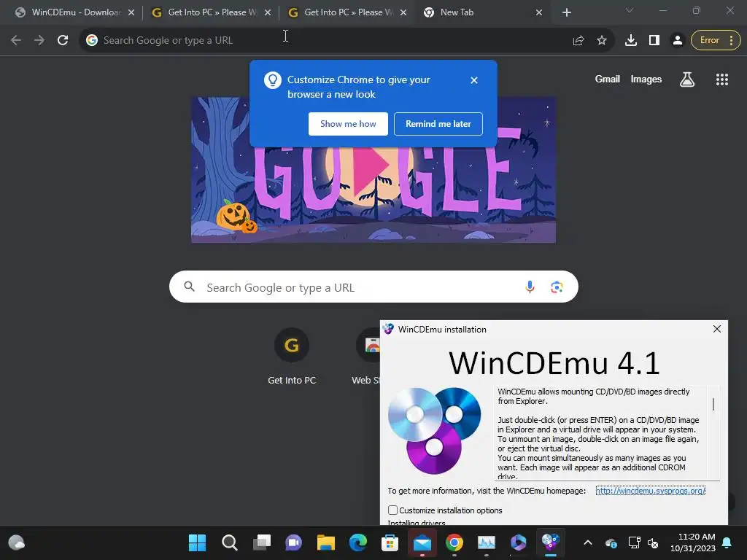This screenshot has height=560, width=747.
Task: Start voice search with the microphone icon
Action: (530, 287)
